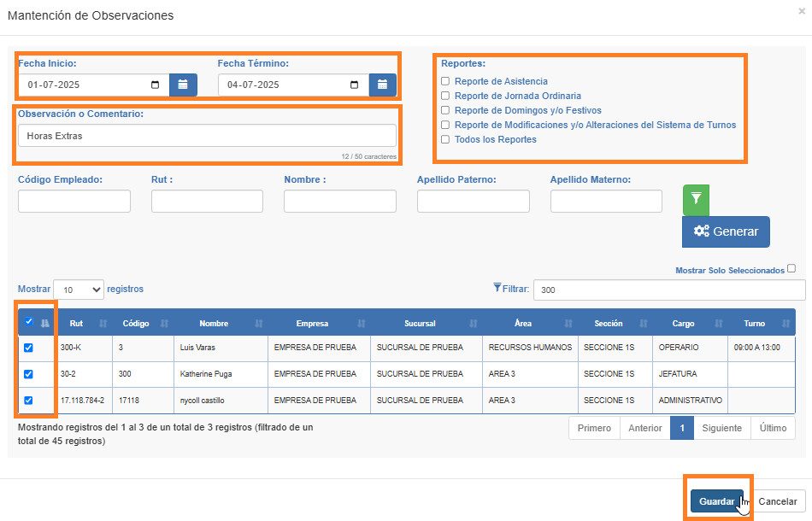Click the Filtrar search box containing 300
The height and width of the screenshot is (521, 812).
(669, 290)
